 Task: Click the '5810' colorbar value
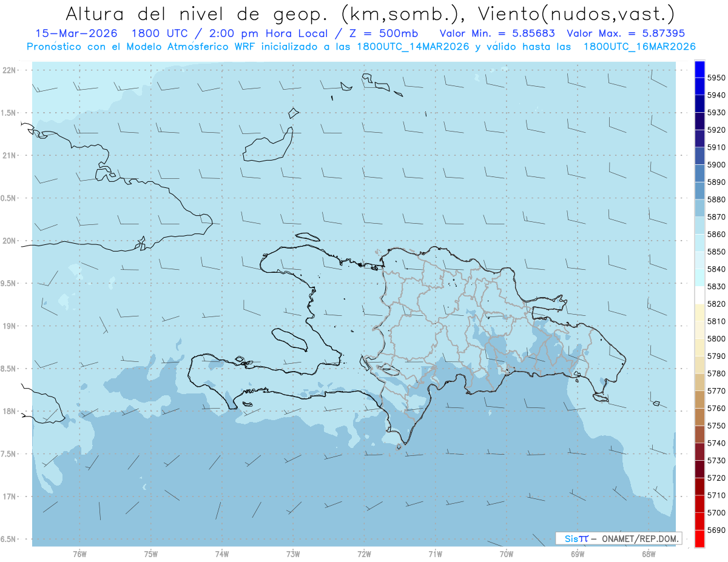717,321
